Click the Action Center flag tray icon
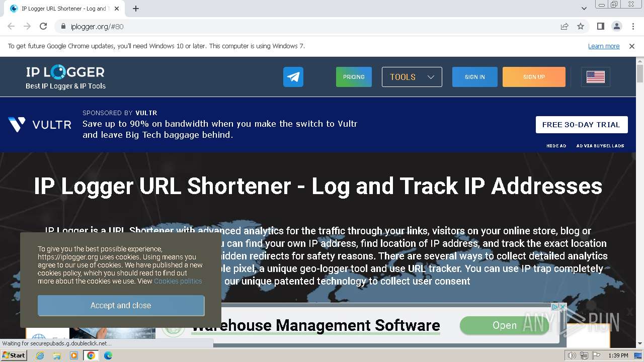This screenshot has height=362, width=644. pyautogui.click(x=596, y=355)
